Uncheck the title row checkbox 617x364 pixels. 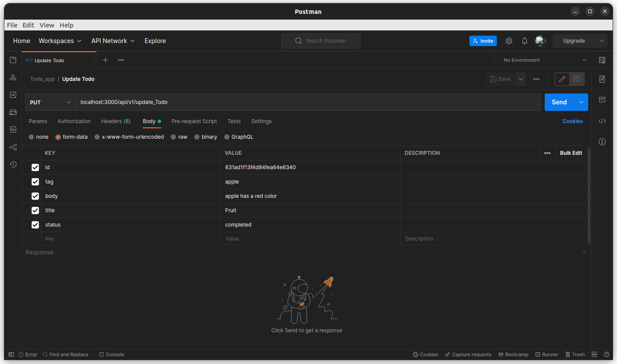[35, 210]
